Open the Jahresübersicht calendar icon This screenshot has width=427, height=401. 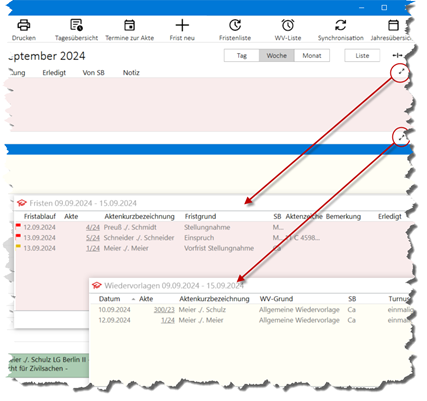point(393,25)
